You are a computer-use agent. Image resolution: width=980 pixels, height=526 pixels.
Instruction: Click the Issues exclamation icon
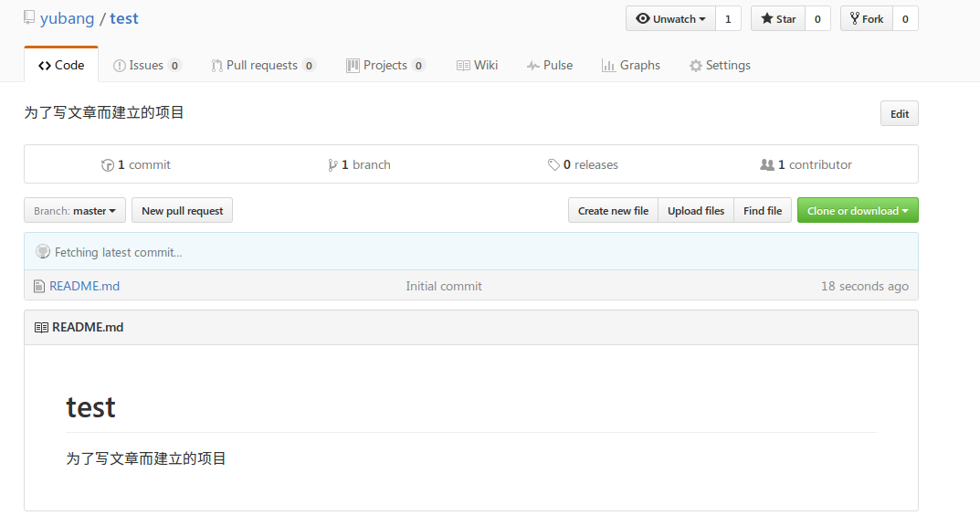pyautogui.click(x=120, y=66)
